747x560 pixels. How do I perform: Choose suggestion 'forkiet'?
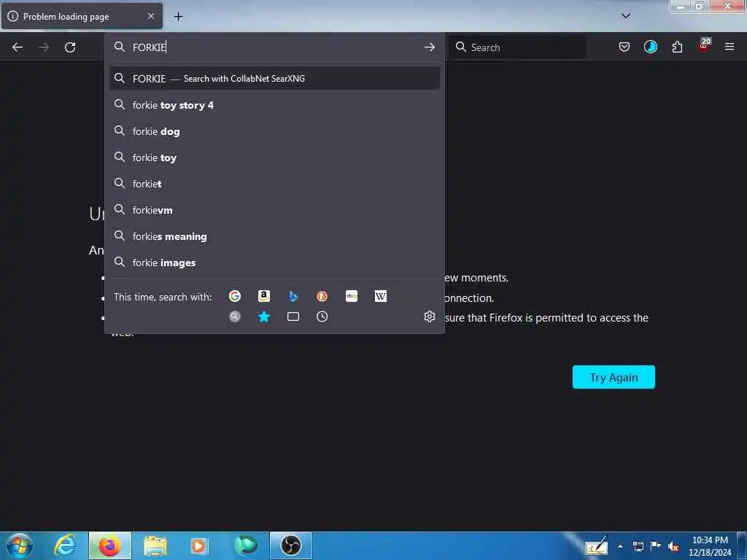click(275, 184)
